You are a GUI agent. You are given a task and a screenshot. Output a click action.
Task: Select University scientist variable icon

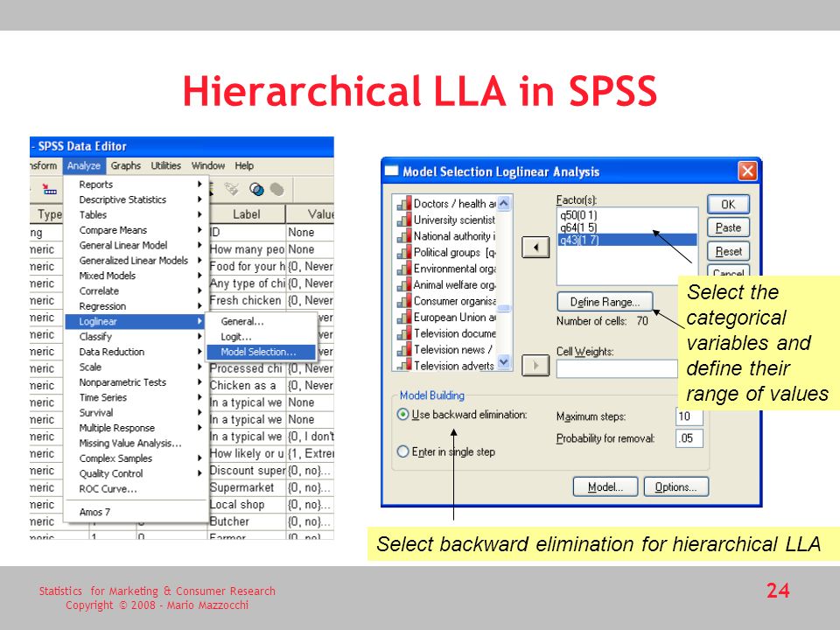[404, 220]
